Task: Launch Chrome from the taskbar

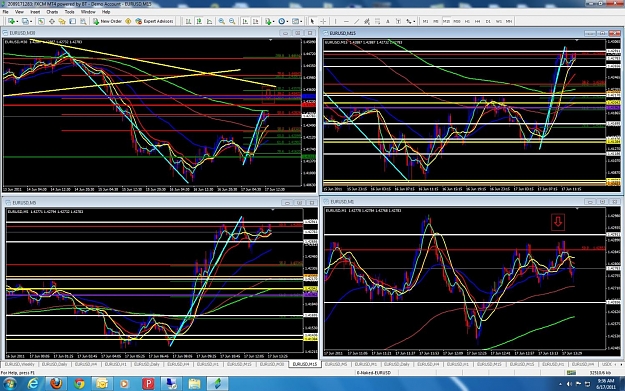Action: (x=79, y=384)
